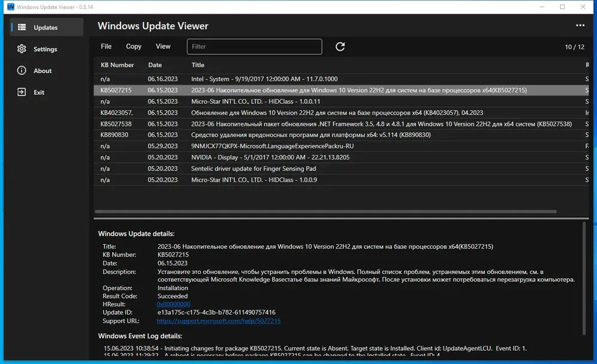Open the 0x00000000 HResult link

pyautogui.click(x=173, y=304)
